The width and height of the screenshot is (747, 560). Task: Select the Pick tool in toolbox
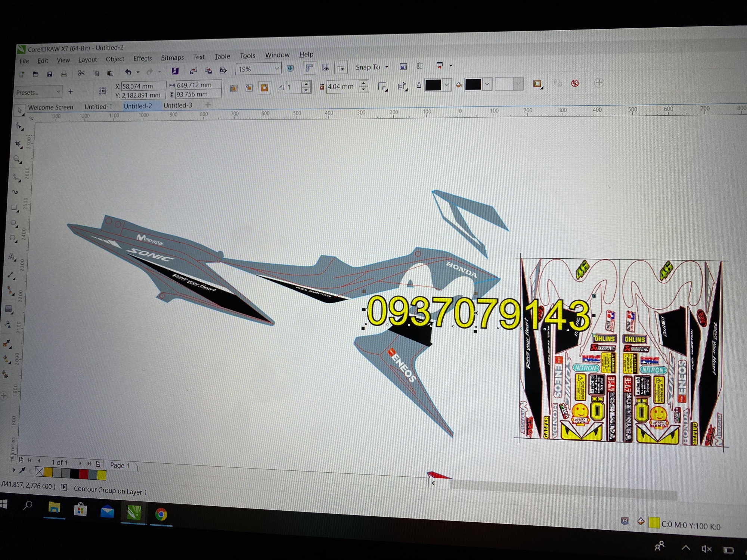tap(19, 111)
